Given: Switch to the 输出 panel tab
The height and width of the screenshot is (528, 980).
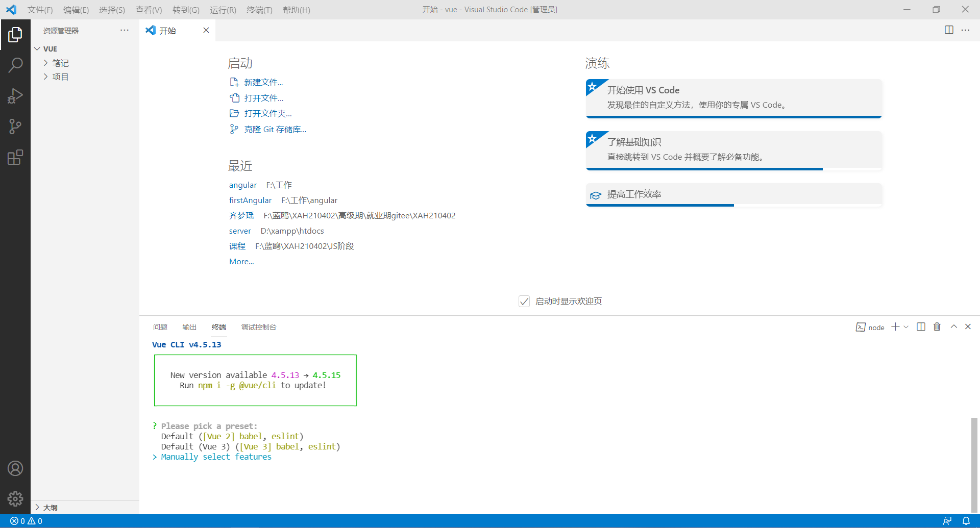Looking at the screenshot, I should (x=189, y=327).
